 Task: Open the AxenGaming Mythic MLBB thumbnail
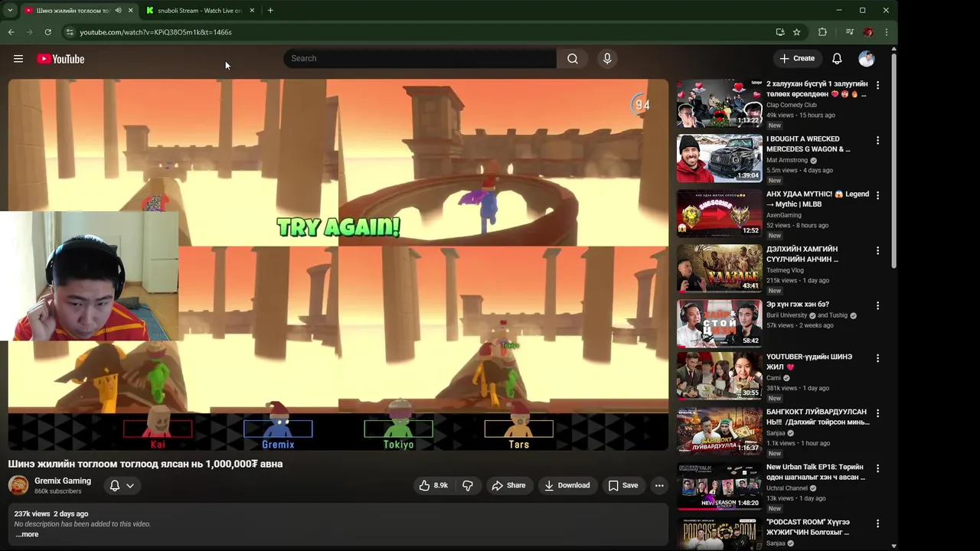coord(719,214)
